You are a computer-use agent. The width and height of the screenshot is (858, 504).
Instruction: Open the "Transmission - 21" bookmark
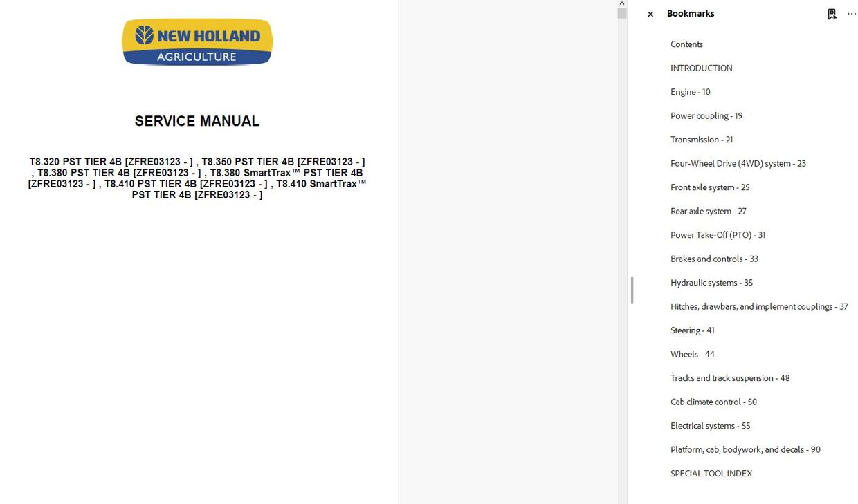702,139
